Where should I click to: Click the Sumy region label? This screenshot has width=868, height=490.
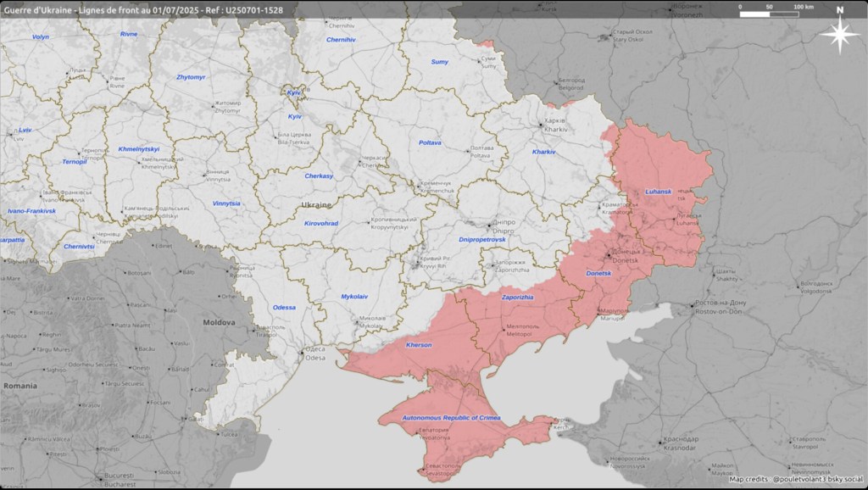point(439,62)
